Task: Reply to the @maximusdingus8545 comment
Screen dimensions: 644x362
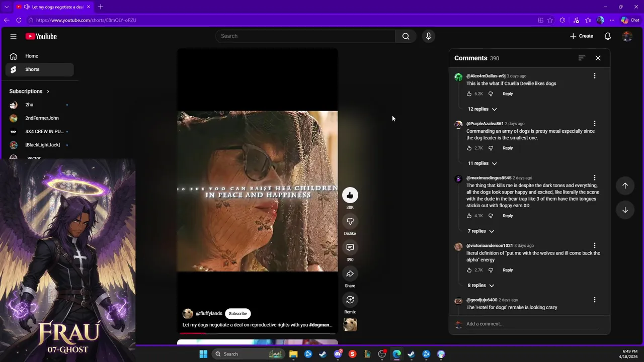Action: click(x=508, y=216)
